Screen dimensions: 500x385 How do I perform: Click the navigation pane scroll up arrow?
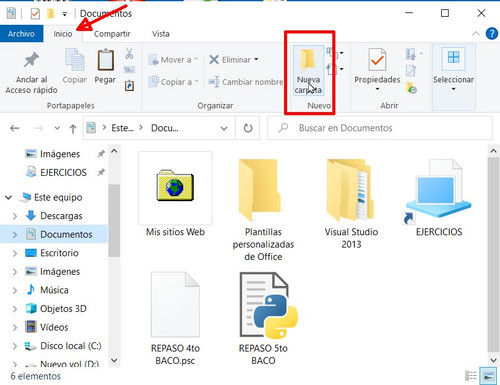114,151
